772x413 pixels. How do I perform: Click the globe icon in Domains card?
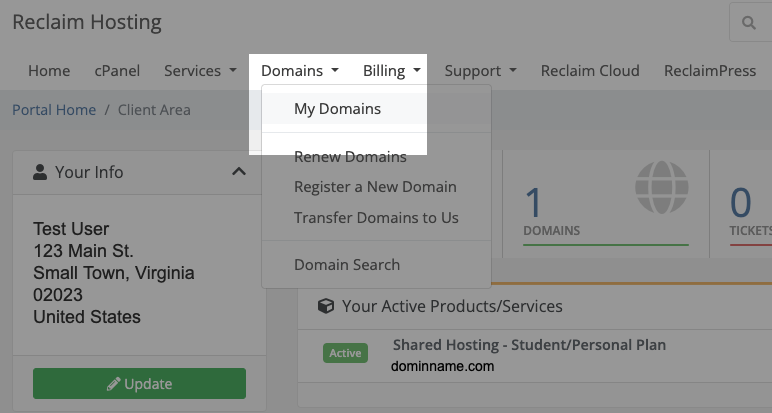coord(661,188)
